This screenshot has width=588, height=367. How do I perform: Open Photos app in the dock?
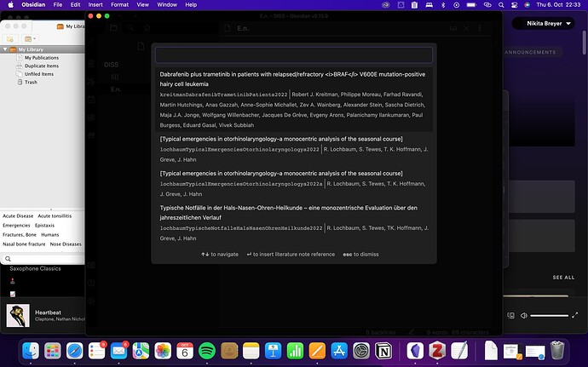[163, 352]
